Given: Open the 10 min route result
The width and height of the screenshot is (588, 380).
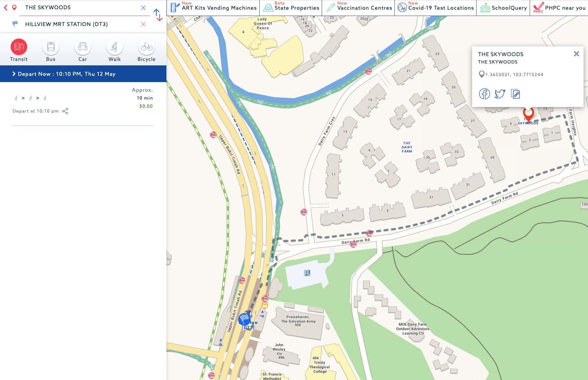Looking at the screenshot, I should tap(83, 100).
